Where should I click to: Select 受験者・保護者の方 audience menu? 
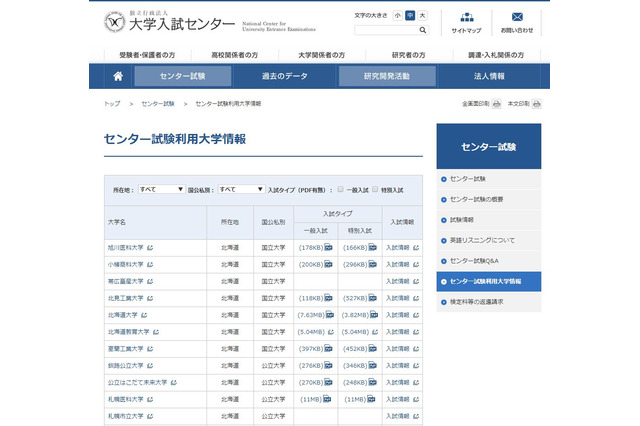click(x=147, y=55)
